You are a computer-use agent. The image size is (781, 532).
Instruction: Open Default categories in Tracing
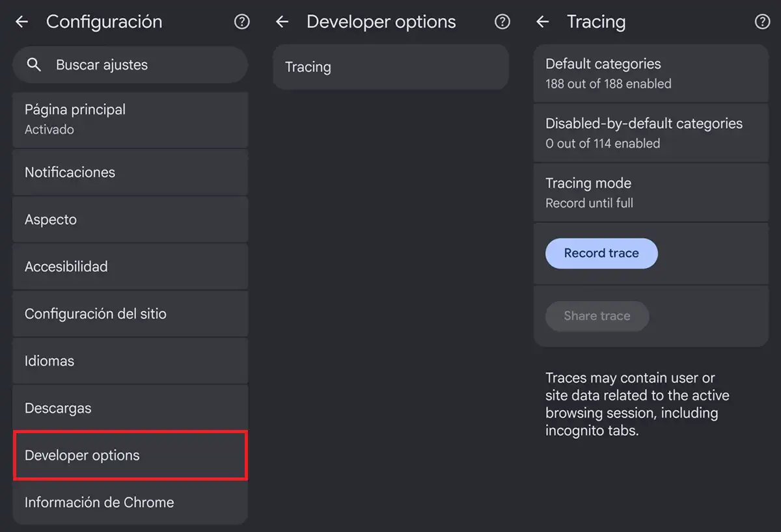tap(651, 73)
